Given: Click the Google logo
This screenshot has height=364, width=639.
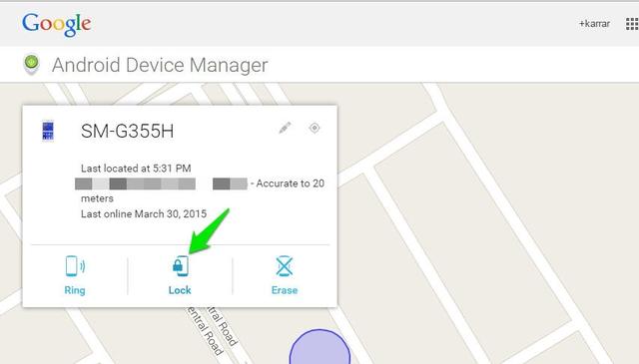Looking at the screenshot, I should pyautogui.click(x=56, y=24).
